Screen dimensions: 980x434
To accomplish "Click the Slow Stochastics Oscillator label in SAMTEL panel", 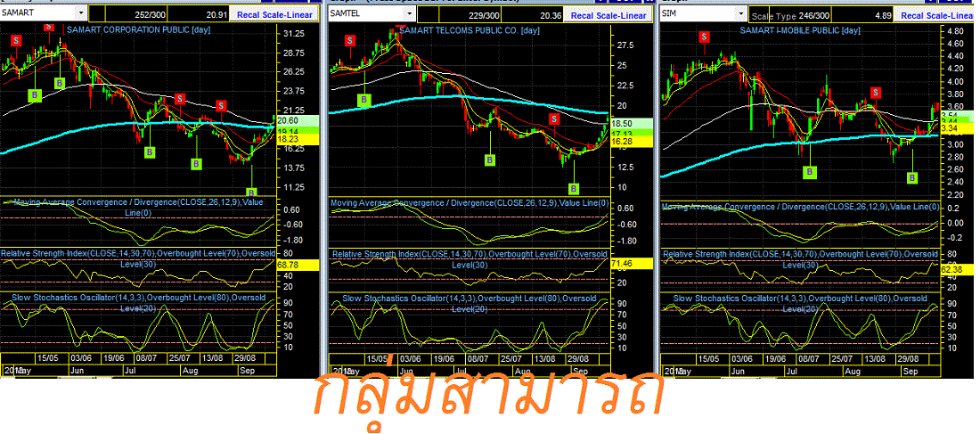I will coord(469,303).
